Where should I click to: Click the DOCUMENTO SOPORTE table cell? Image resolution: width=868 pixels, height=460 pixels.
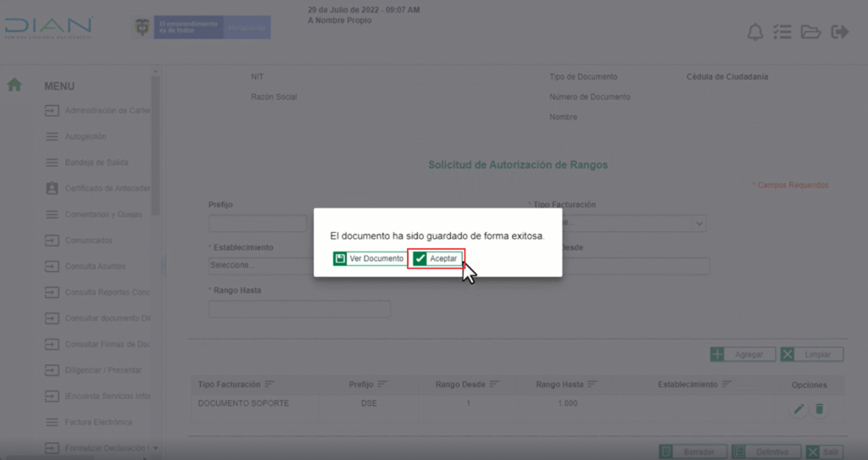pos(243,403)
